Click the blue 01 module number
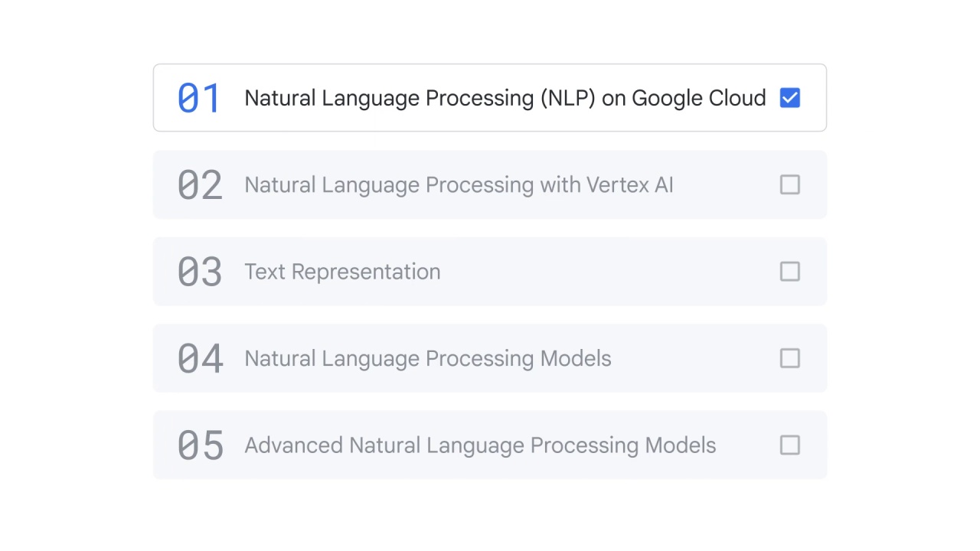This screenshot has width=980, height=551. pos(199,99)
